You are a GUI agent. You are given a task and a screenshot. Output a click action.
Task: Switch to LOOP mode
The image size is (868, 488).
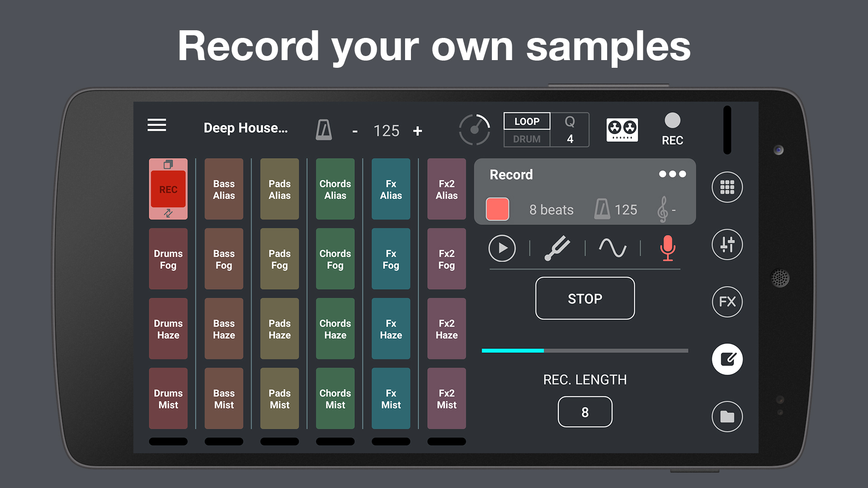(x=527, y=121)
